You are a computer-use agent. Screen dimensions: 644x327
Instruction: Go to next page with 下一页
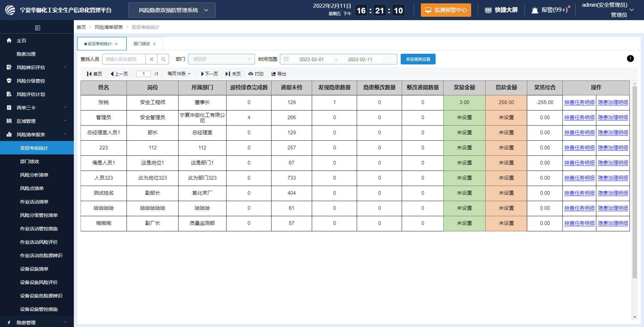pos(209,74)
